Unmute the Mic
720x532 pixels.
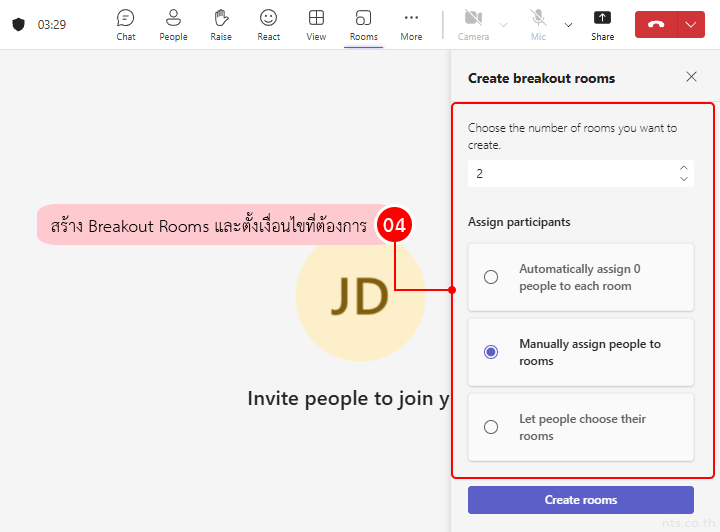tap(538, 24)
